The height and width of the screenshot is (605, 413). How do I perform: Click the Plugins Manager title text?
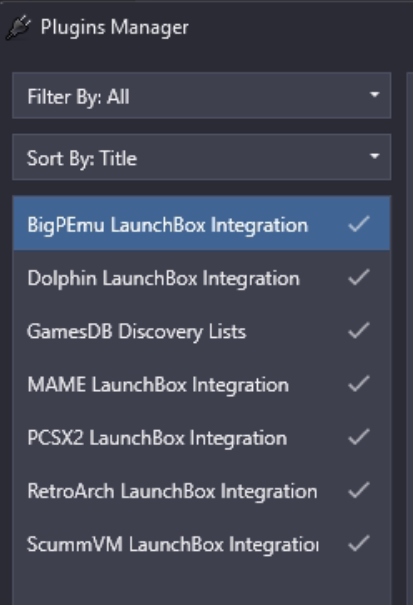pos(115,28)
